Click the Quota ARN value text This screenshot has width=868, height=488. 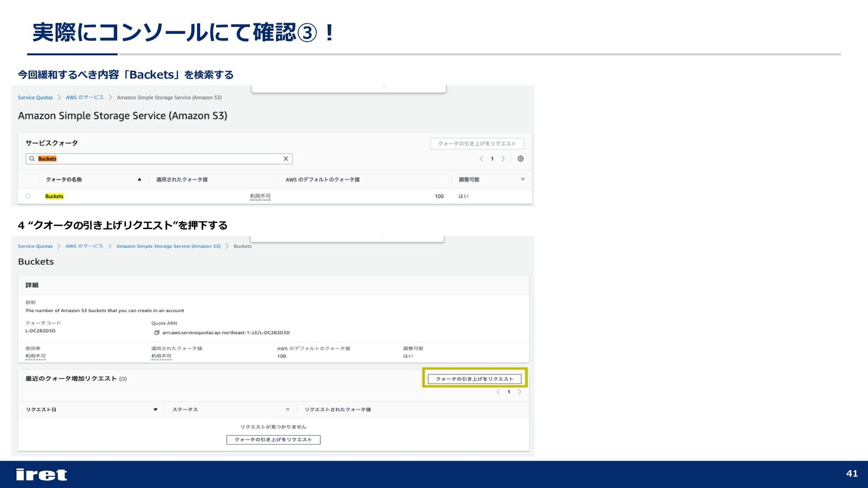point(226,333)
